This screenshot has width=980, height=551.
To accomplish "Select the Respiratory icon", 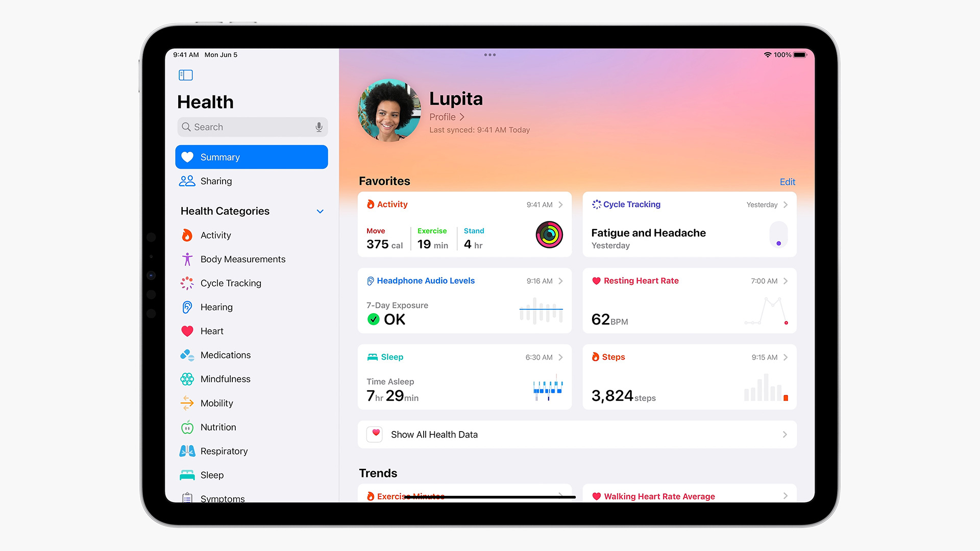I will (x=187, y=450).
